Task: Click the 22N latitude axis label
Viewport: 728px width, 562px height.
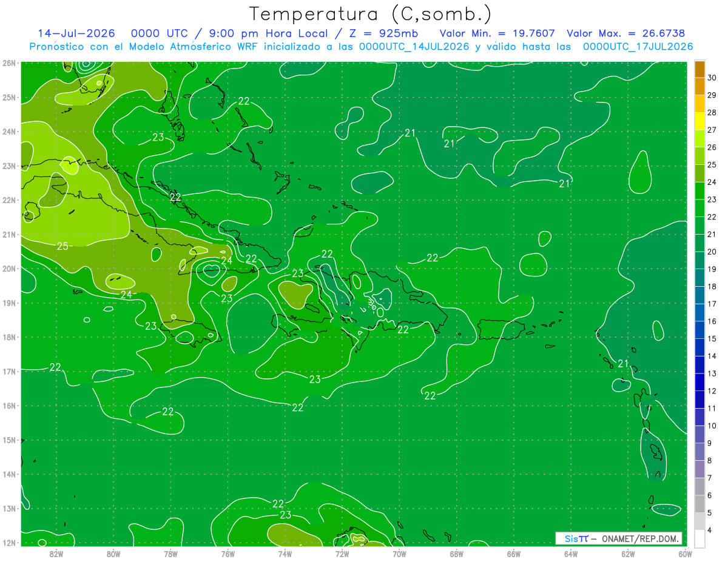Action: click(9, 200)
